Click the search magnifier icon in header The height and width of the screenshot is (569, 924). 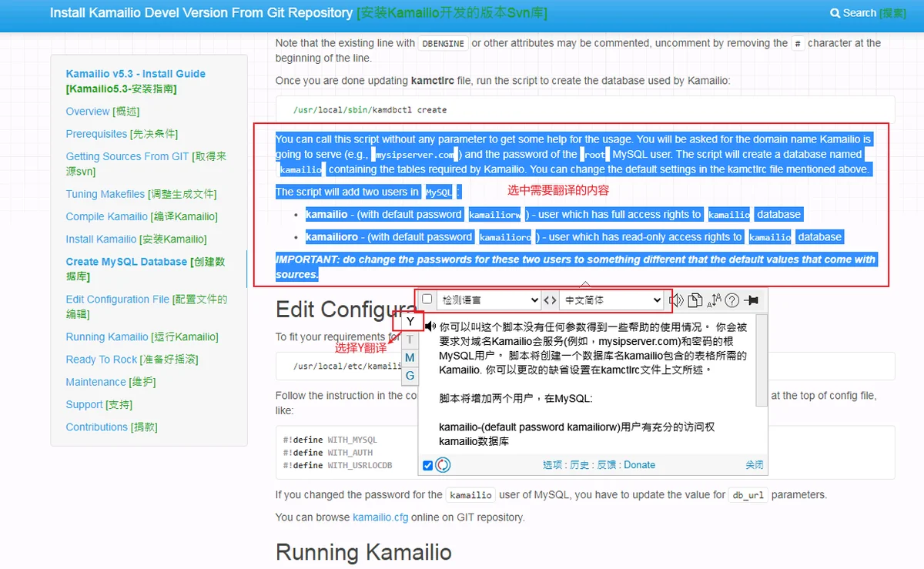point(835,13)
